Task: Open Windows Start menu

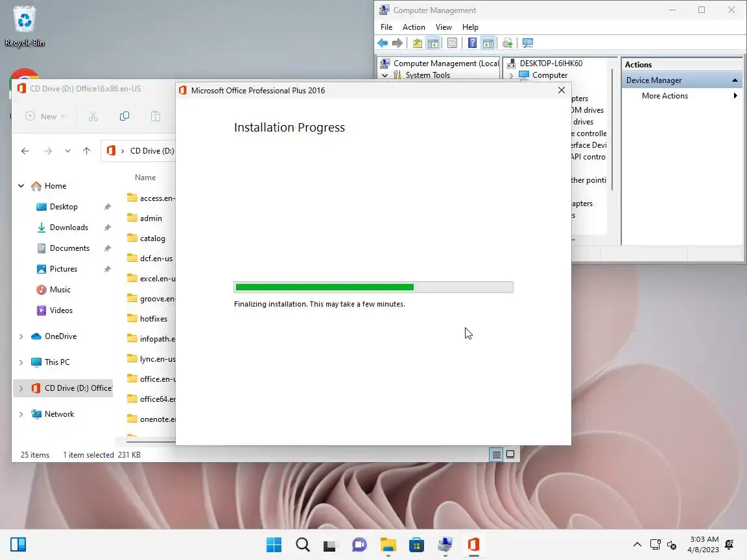Action: pos(274,544)
